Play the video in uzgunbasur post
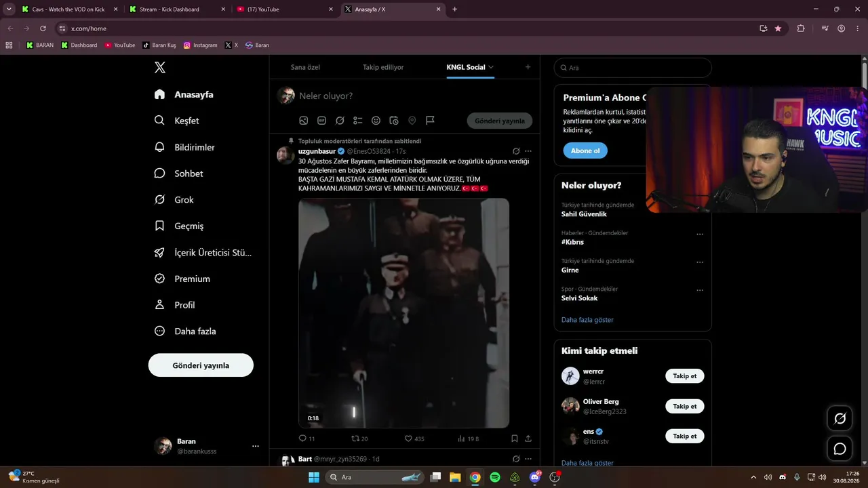 tap(403, 313)
